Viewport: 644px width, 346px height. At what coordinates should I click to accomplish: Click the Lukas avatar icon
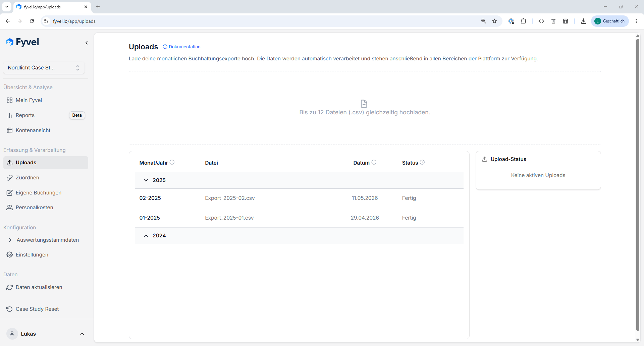pyautogui.click(x=12, y=334)
